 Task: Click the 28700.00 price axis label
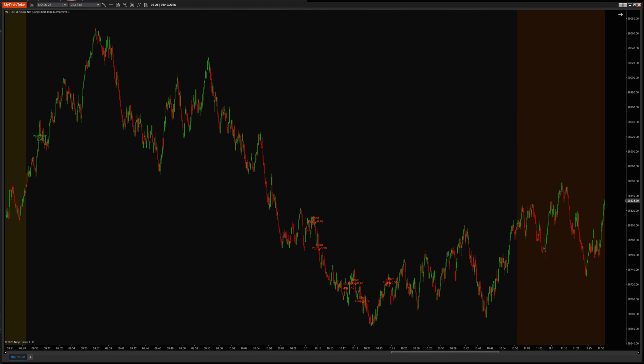click(x=633, y=299)
